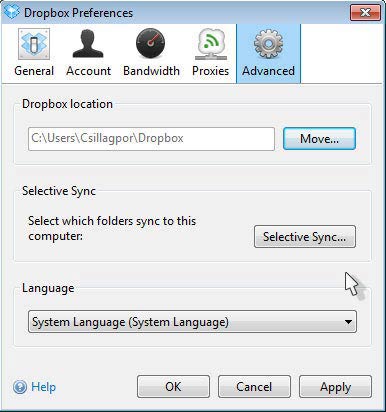The image size is (386, 412).
Task: Click the Dropbox location path field
Action: (151, 139)
